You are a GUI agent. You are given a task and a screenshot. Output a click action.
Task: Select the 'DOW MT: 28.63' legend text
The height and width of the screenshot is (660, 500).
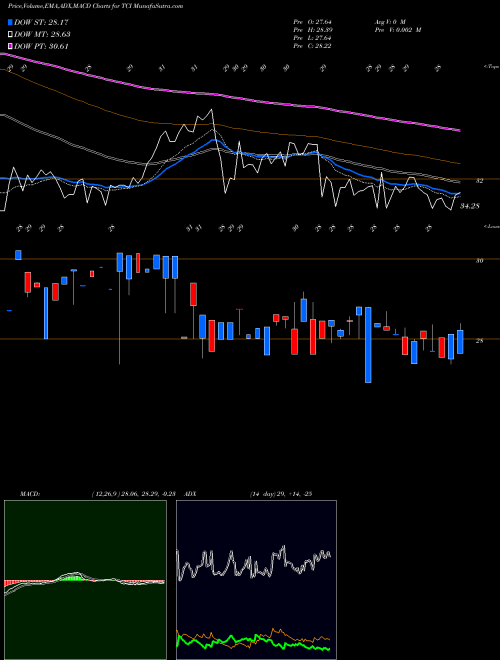coord(42,35)
